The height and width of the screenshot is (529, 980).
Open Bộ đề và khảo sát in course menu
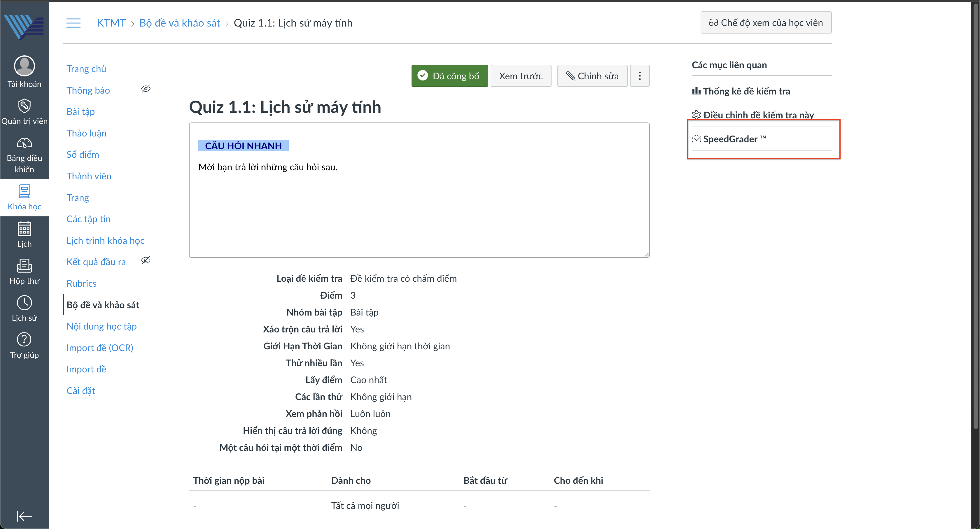coord(103,305)
